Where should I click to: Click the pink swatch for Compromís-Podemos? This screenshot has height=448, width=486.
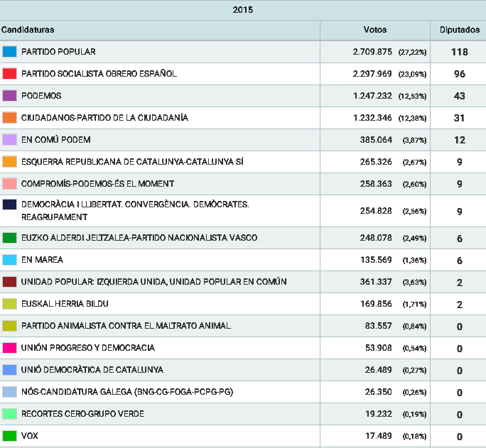click(9, 184)
